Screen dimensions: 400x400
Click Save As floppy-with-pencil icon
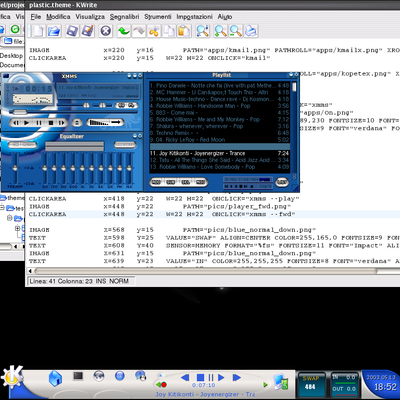coord(88,31)
